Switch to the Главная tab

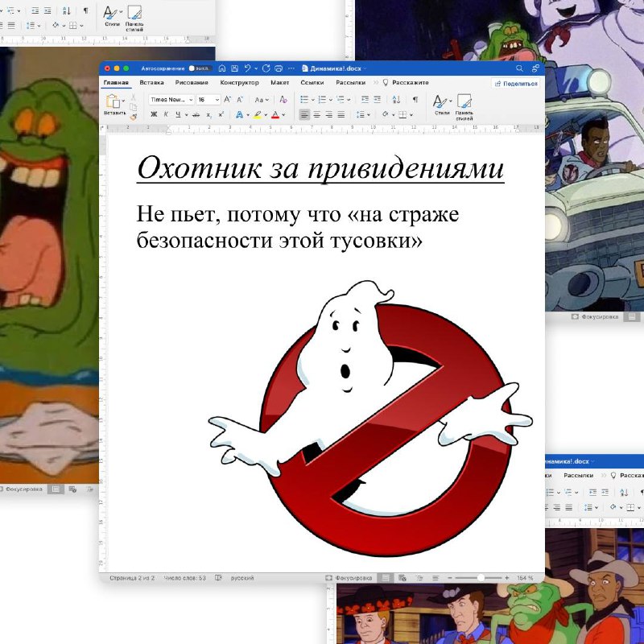coord(116,83)
